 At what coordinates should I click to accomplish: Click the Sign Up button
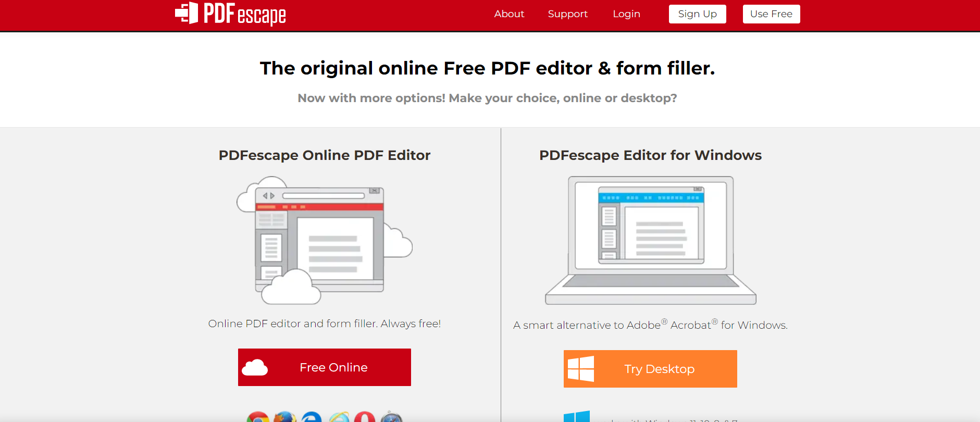tap(697, 14)
